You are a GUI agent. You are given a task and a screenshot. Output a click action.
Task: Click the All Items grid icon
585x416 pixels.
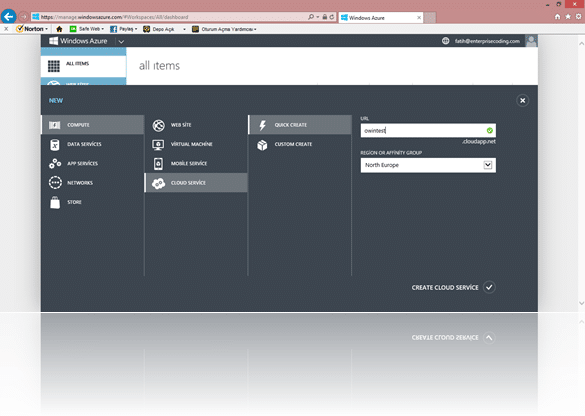click(x=54, y=66)
